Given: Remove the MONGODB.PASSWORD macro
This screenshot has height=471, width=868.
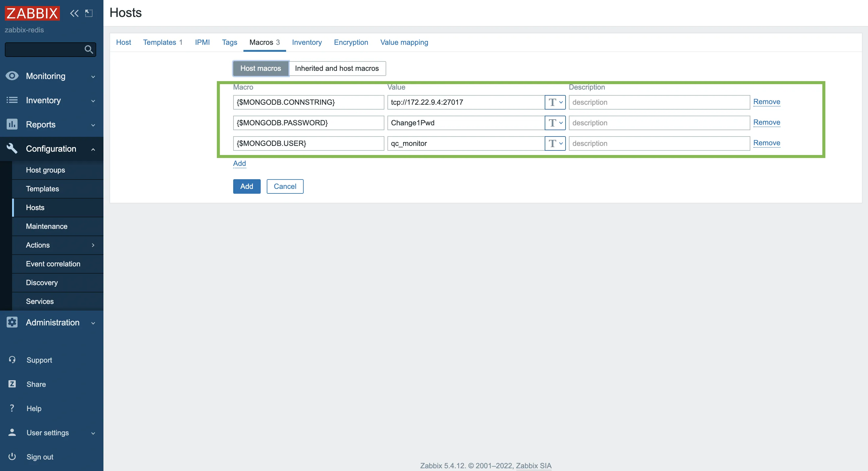Looking at the screenshot, I should (767, 122).
